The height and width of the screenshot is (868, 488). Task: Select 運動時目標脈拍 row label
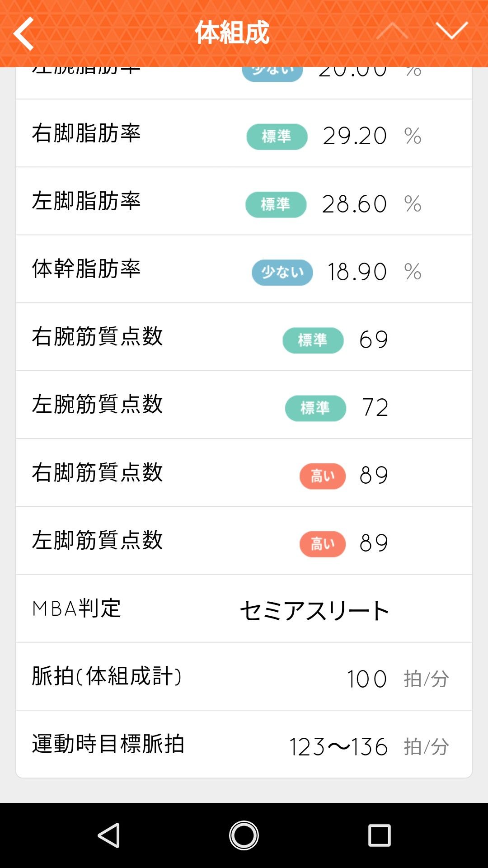(x=108, y=744)
